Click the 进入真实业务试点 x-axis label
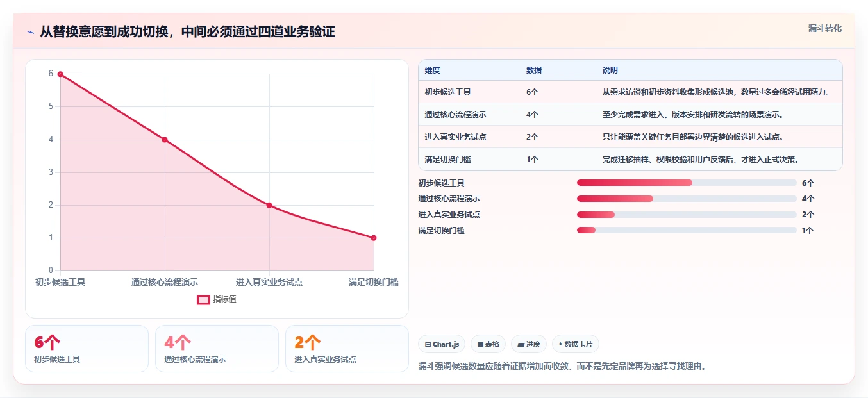 click(x=269, y=282)
